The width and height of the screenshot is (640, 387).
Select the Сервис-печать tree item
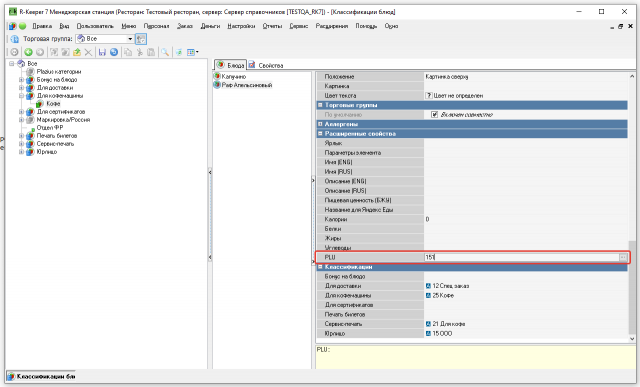coord(56,144)
